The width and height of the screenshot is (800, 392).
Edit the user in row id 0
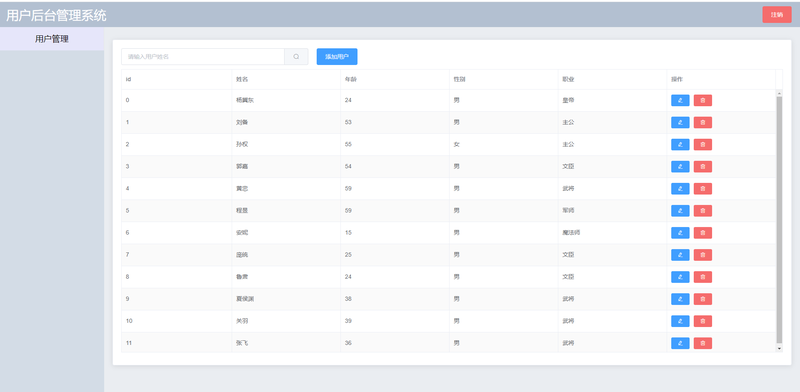[680, 101]
